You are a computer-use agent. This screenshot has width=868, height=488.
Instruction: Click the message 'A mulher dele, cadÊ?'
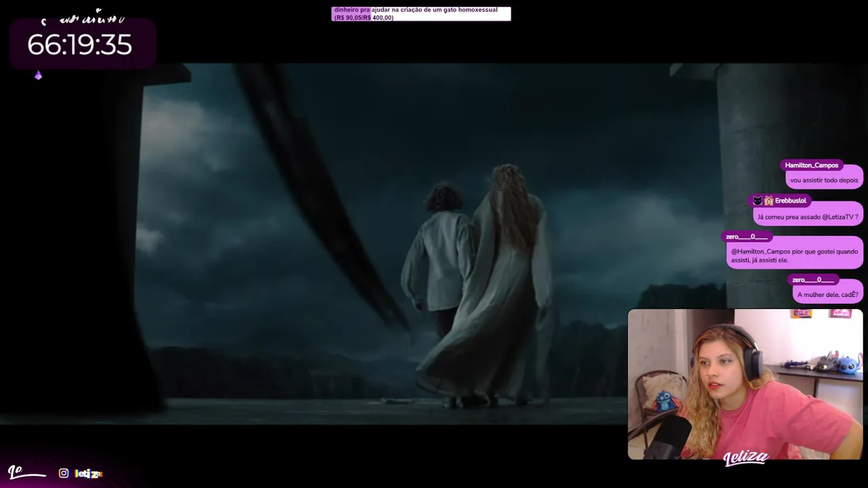tap(828, 295)
